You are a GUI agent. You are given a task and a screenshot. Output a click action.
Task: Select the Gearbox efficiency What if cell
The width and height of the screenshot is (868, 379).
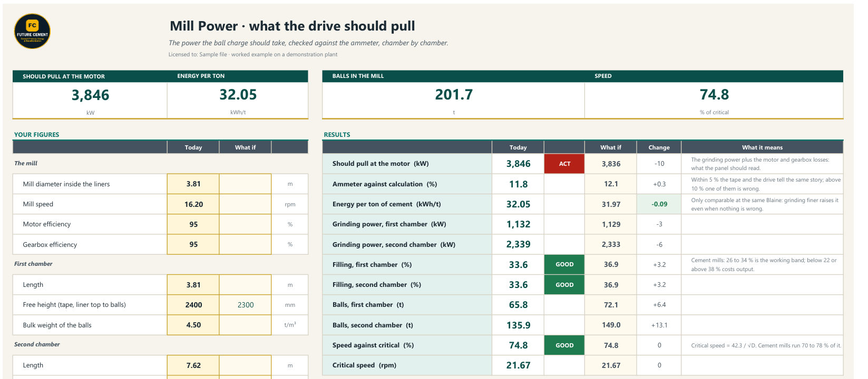[x=245, y=244]
